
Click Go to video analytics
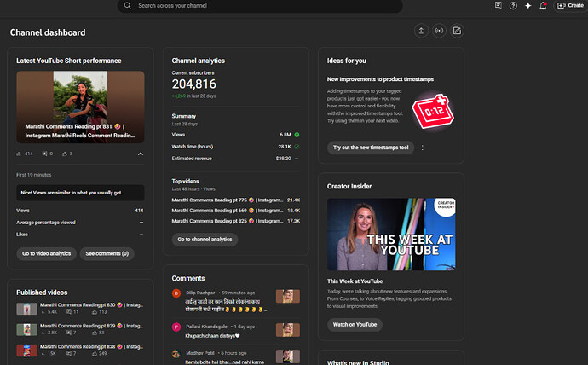[x=46, y=253]
